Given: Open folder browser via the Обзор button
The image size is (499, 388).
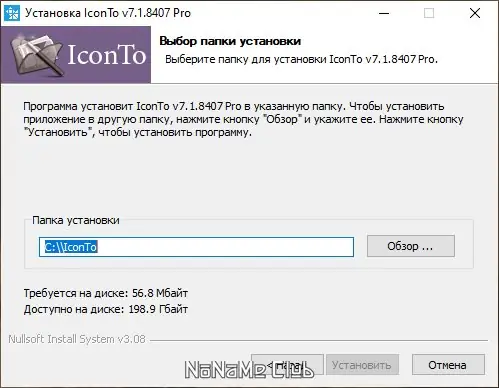Looking at the screenshot, I should click(411, 246).
